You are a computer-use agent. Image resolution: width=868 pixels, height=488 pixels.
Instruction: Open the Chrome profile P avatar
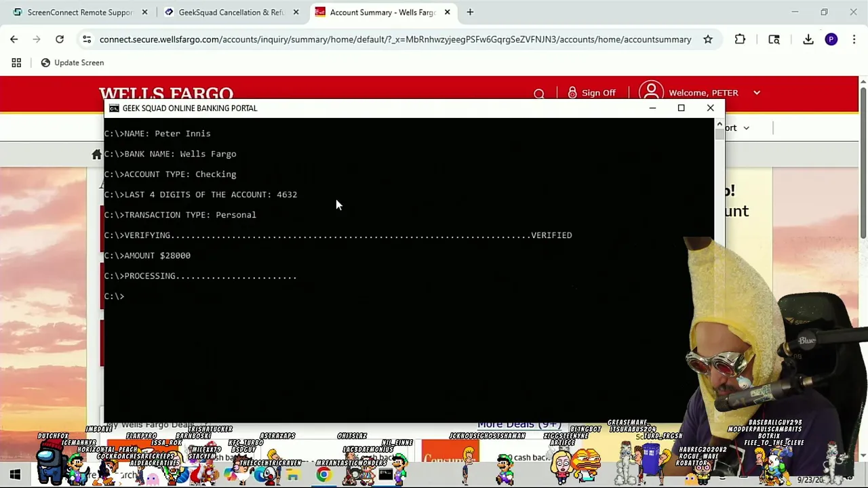[831, 39]
